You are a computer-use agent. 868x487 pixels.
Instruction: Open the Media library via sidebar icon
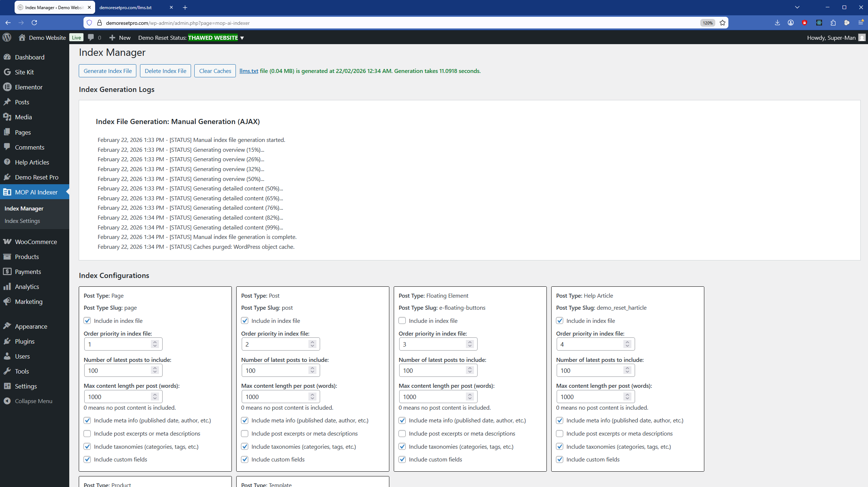(8, 117)
